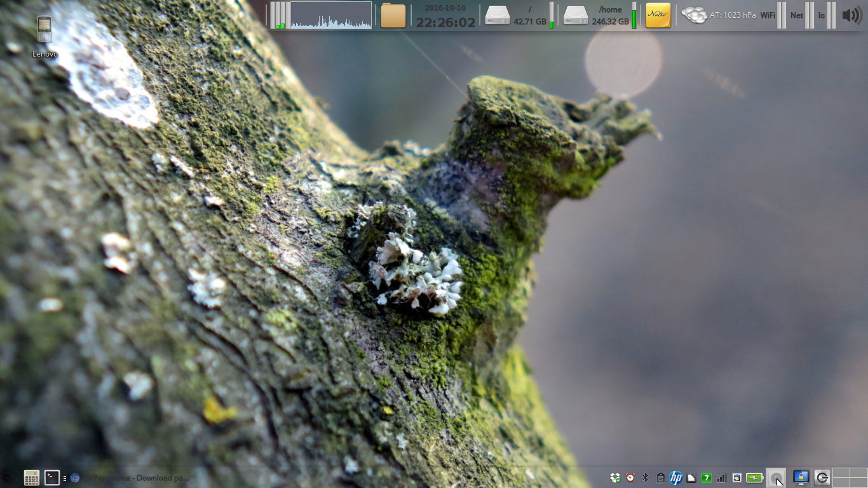Open the main menu at panel's left end

coord(8,478)
